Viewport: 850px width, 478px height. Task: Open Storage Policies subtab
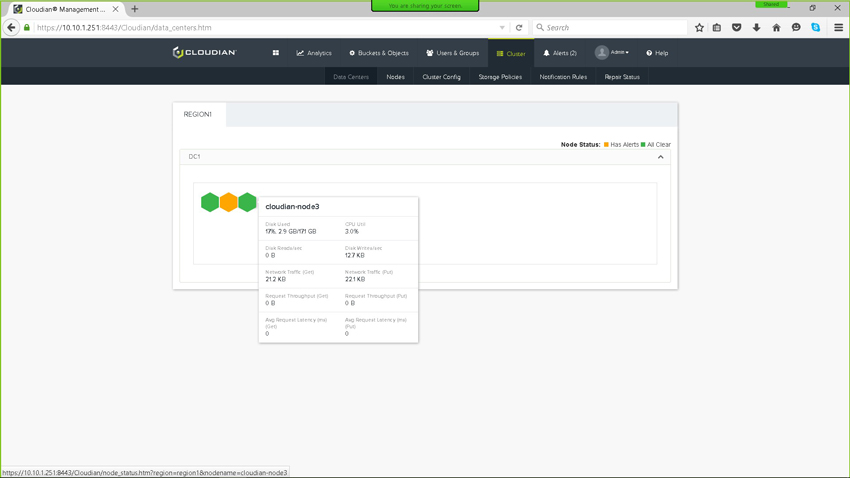pos(500,77)
